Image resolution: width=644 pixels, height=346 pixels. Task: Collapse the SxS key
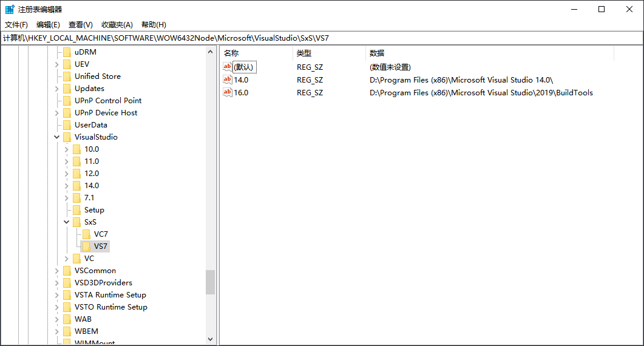tap(67, 222)
